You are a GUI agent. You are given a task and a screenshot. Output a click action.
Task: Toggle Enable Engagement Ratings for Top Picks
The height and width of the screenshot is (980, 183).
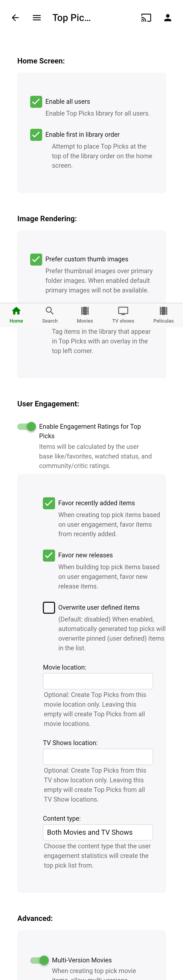click(x=27, y=427)
